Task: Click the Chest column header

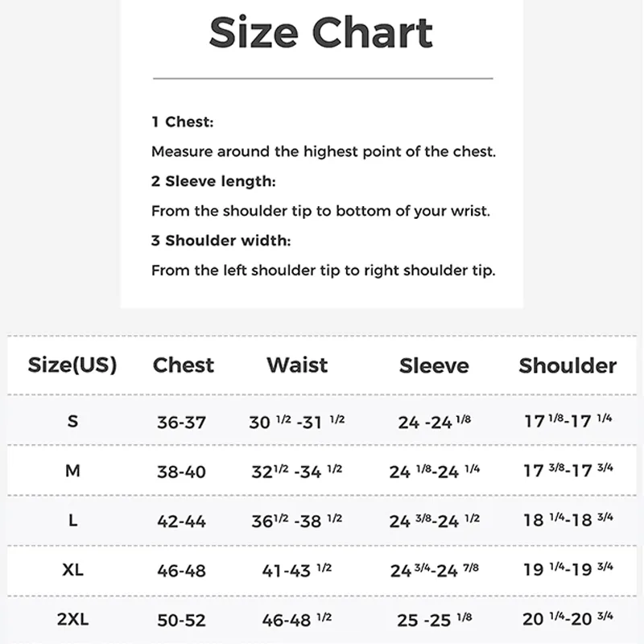Action: (184, 365)
